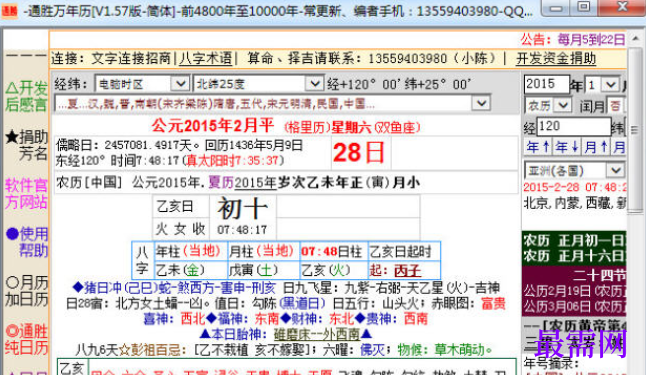Image resolution: width=646 pixels, height=375 pixels.
Task: Click the 年↑ year-up button
Action: pos(538,147)
